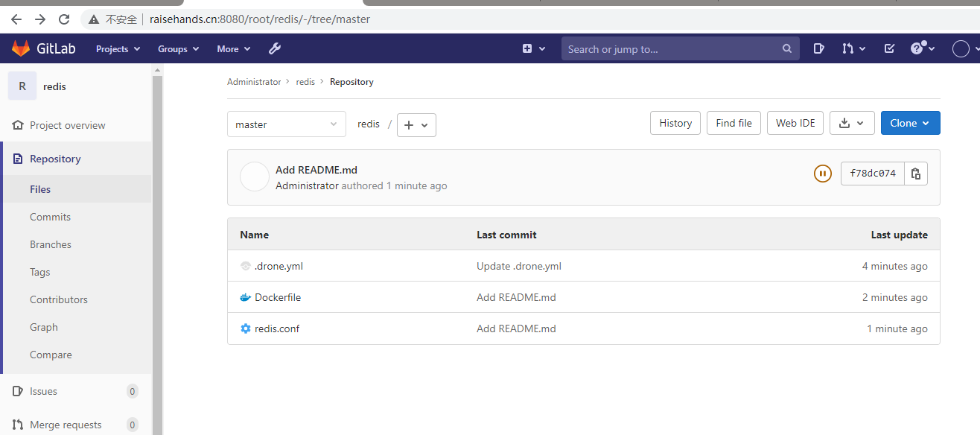Expand the master branch selector
Viewport: 980px width, 435px height.
click(x=286, y=124)
